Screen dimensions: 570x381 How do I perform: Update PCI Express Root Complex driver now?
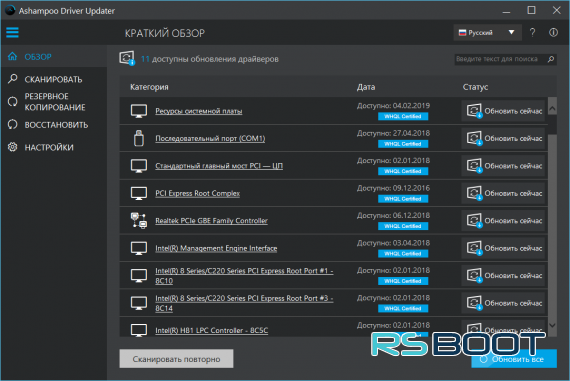[x=504, y=193]
